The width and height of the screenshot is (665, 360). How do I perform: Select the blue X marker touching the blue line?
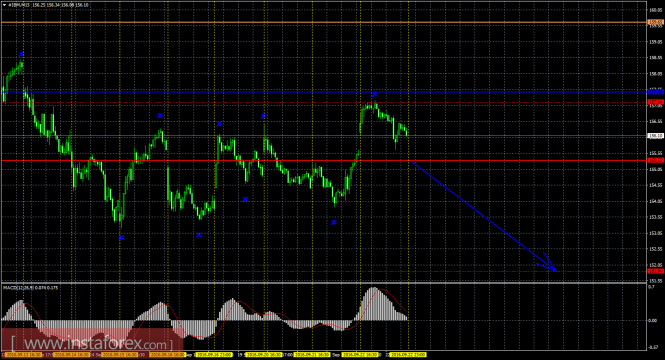(374, 94)
